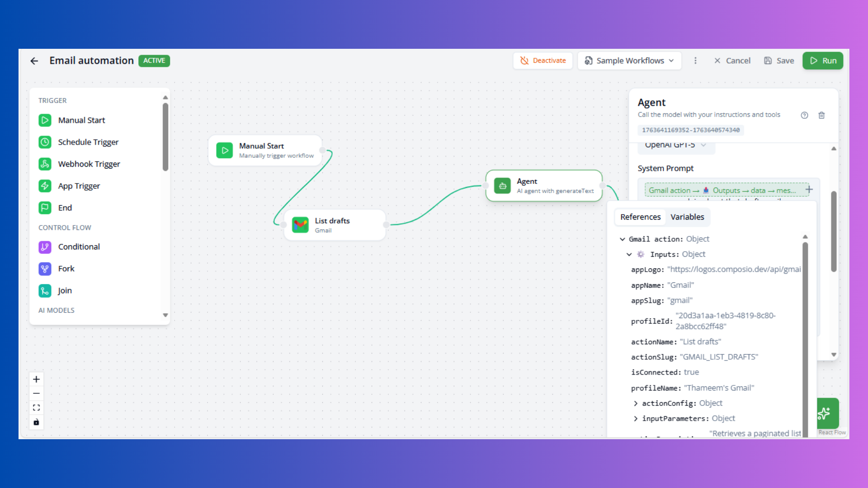
Task: Add a Fork control flow node
Action: (x=66, y=268)
